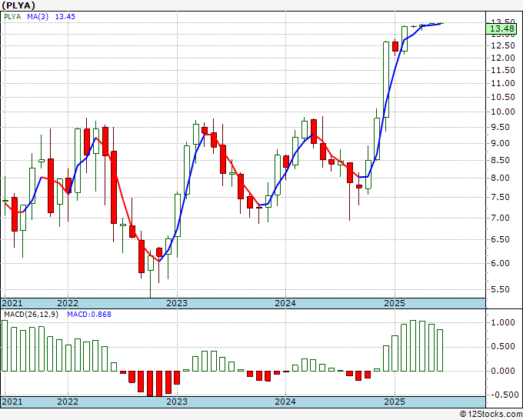
Task: Open the ©12Stocks.com credit link
Action: tap(491, 415)
